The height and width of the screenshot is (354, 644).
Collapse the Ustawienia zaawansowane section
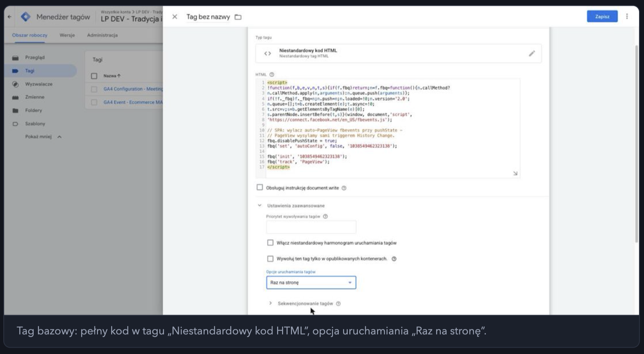point(260,205)
